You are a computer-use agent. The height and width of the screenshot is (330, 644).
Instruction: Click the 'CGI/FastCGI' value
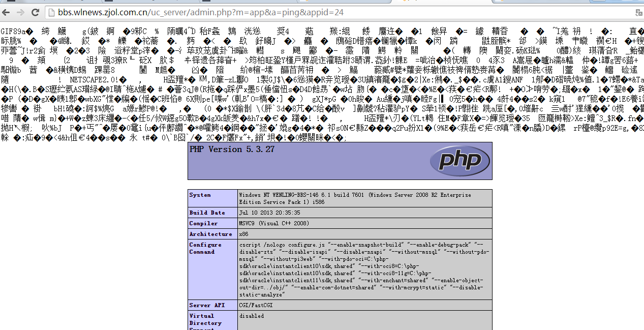[x=256, y=305]
